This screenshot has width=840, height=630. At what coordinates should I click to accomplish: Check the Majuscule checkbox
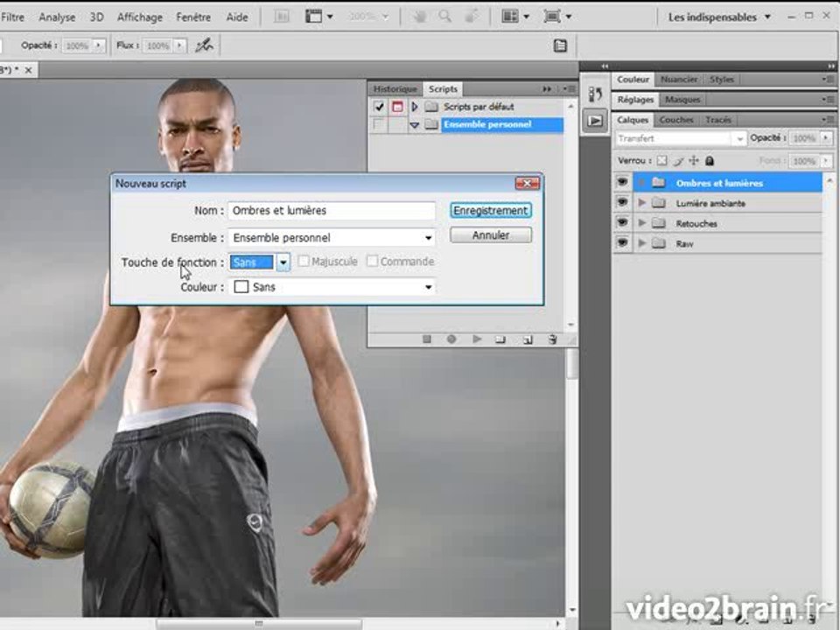pyautogui.click(x=304, y=261)
